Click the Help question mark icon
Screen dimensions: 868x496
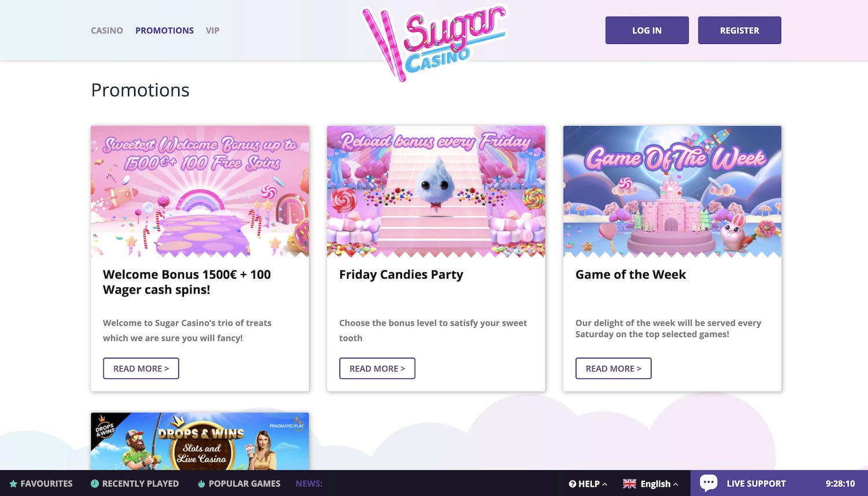pyautogui.click(x=572, y=484)
